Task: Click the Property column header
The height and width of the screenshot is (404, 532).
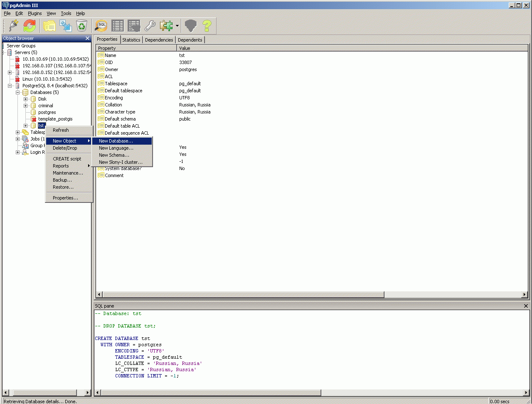Action: tap(137, 48)
